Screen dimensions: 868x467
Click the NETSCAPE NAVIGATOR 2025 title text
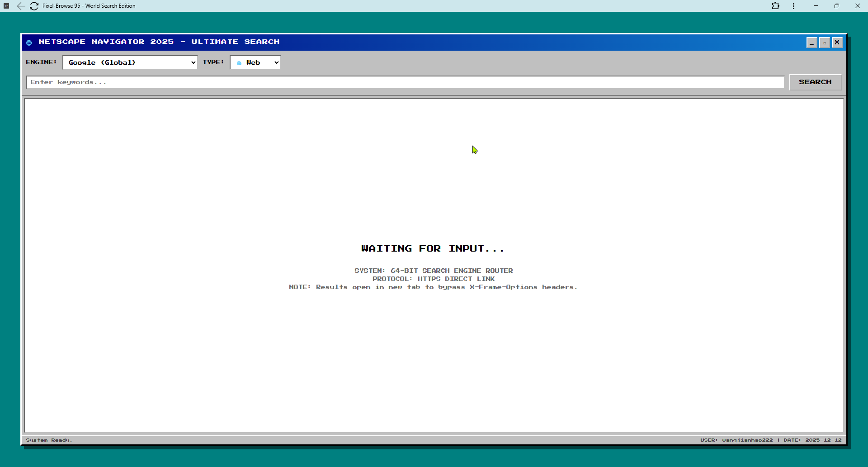[159, 42]
